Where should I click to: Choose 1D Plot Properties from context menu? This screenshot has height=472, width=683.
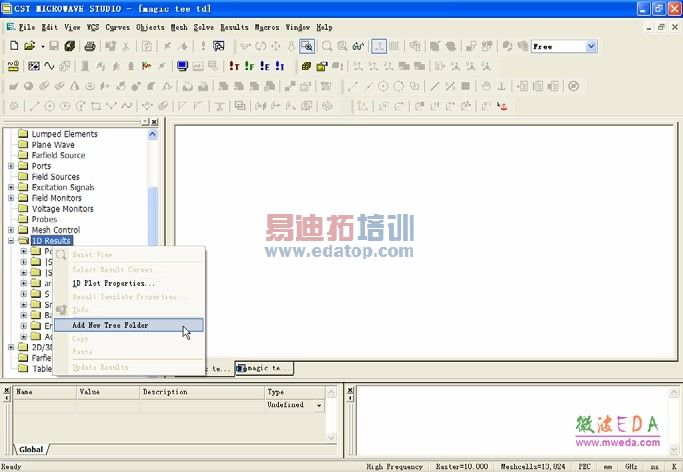[114, 283]
